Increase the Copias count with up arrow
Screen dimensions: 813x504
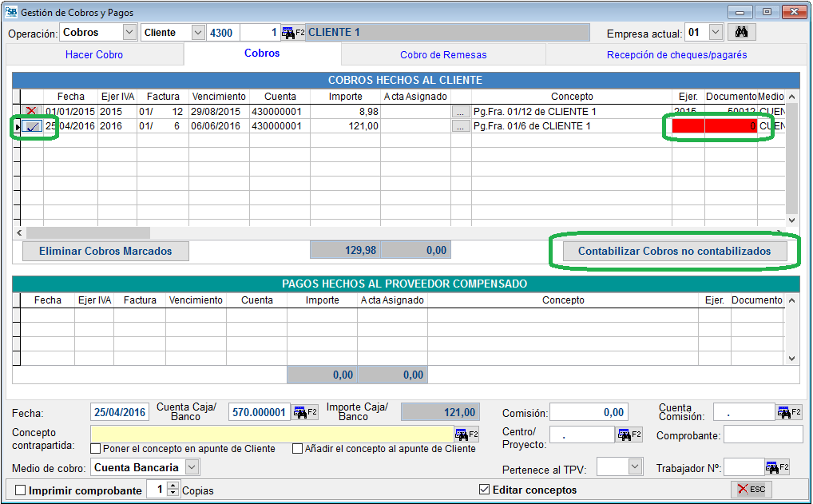pyautogui.click(x=174, y=486)
